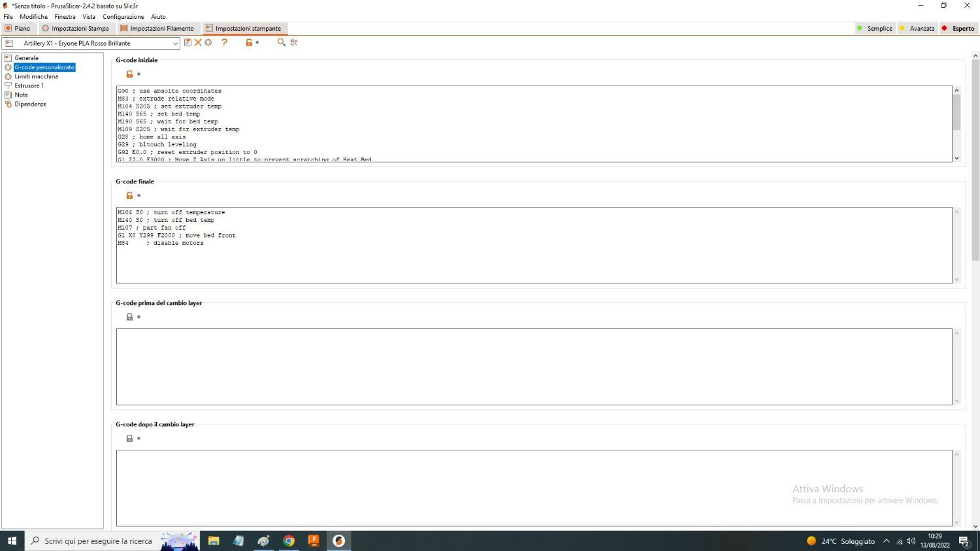
Task: Click the Windows taskbar search box
Action: pos(112,541)
